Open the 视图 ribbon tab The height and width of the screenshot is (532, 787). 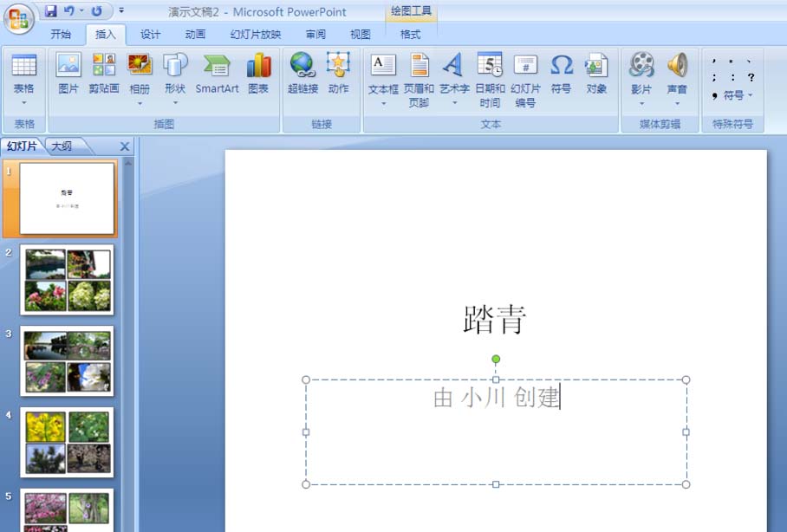point(360,34)
